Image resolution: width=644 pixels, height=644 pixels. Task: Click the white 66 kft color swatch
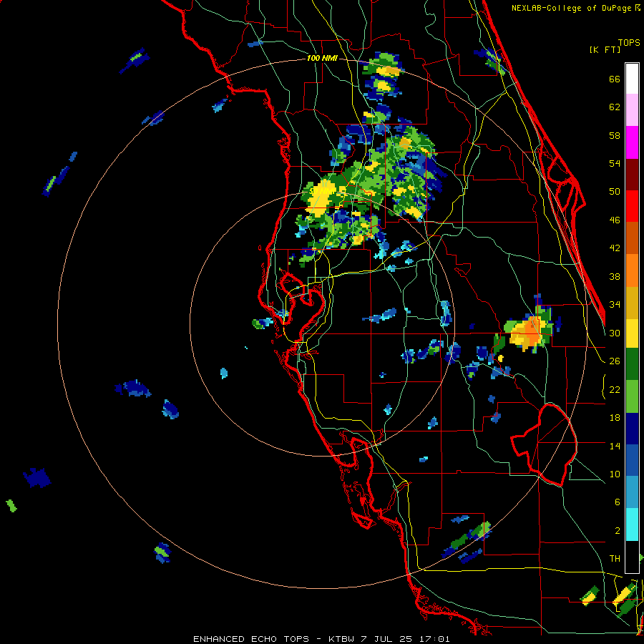pos(632,79)
